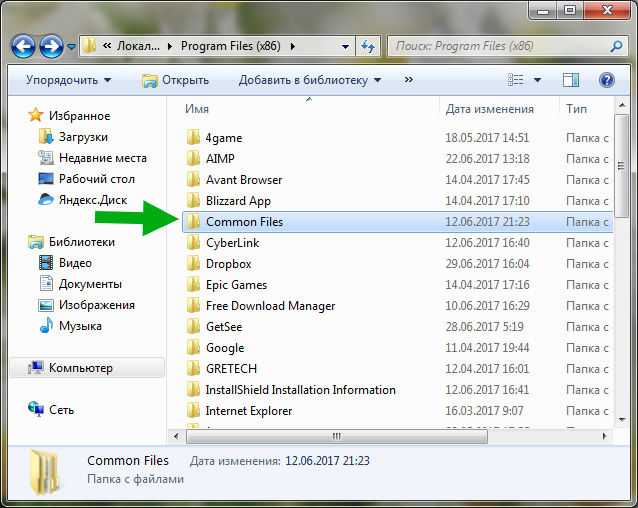
Task: Expand arrow after Program Files (x86) breadcrumb
Action: [x=293, y=46]
